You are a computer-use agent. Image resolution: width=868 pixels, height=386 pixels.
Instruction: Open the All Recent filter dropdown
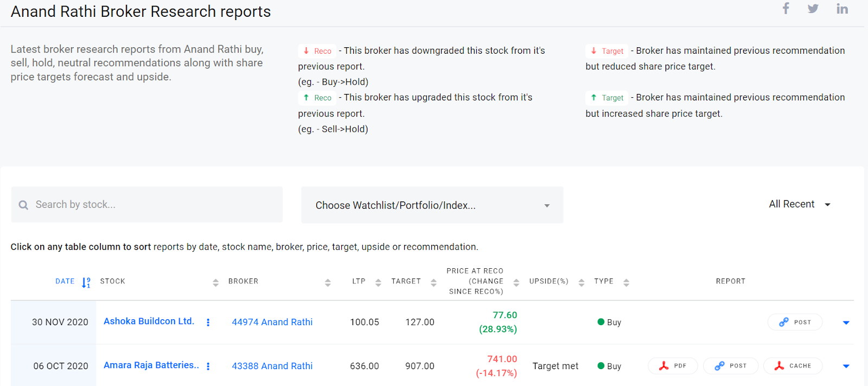coord(800,205)
